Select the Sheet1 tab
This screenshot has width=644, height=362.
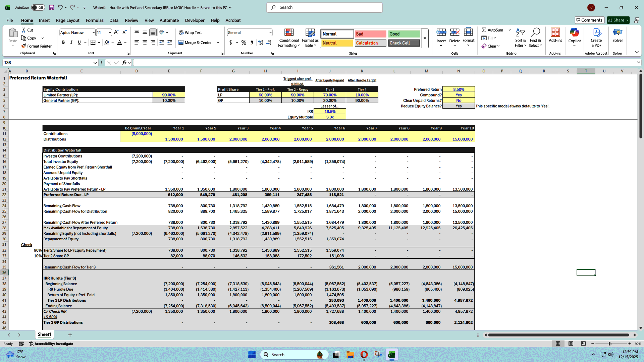[x=44, y=335]
